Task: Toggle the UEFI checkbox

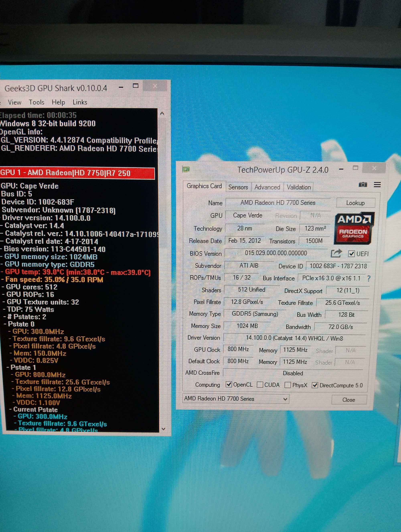Action: [x=351, y=254]
